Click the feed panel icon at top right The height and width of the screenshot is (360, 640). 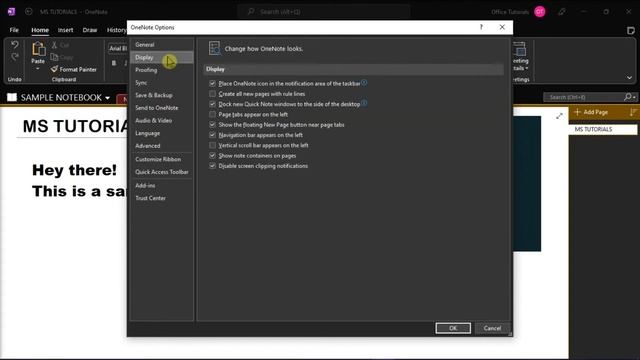631,30
